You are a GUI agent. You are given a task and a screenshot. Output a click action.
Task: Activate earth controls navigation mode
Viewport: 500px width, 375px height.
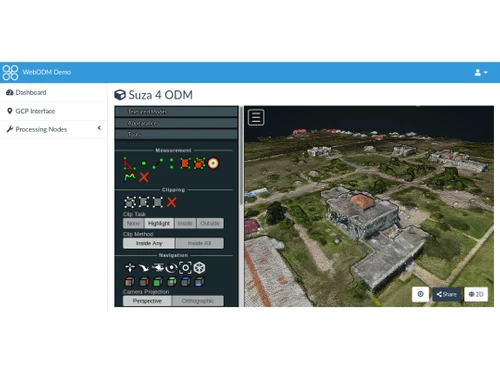pos(130,268)
